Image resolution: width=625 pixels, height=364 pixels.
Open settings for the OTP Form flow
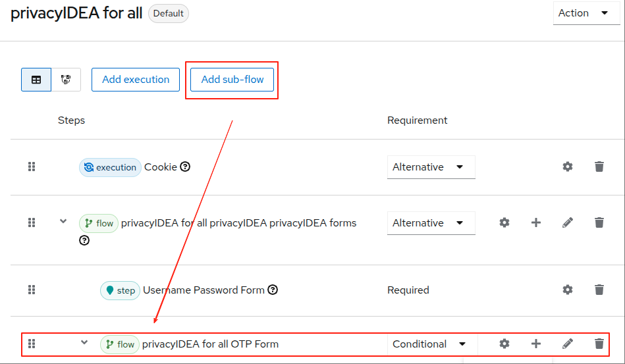(504, 344)
